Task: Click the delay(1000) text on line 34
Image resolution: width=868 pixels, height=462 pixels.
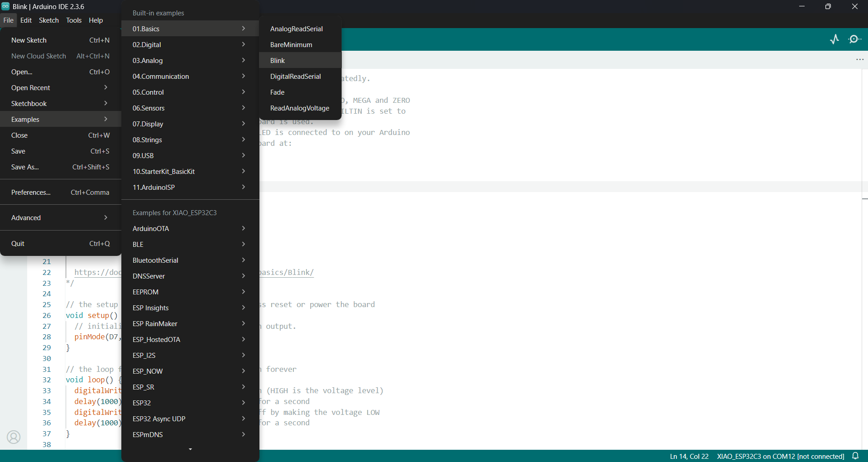Action: [97, 401]
